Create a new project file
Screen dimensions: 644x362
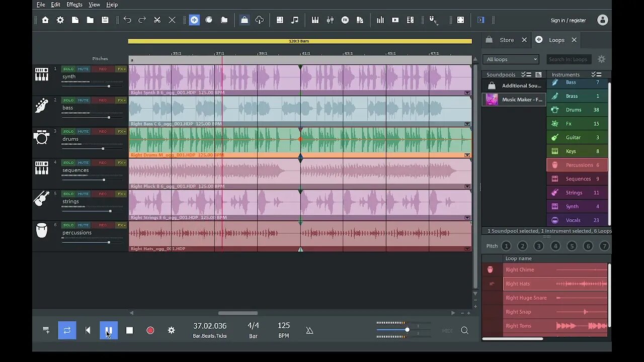click(x=75, y=20)
